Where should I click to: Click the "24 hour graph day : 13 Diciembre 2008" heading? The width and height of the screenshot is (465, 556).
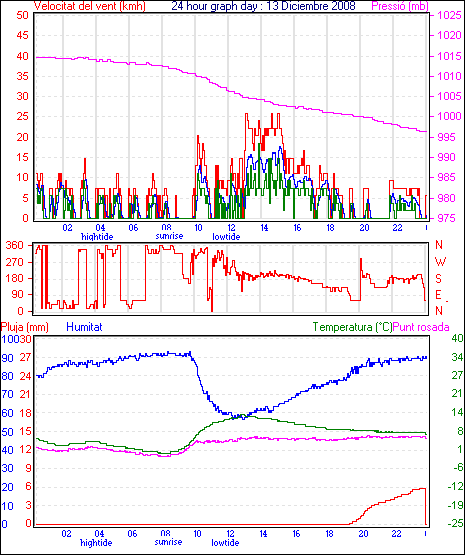tap(263, 6)
